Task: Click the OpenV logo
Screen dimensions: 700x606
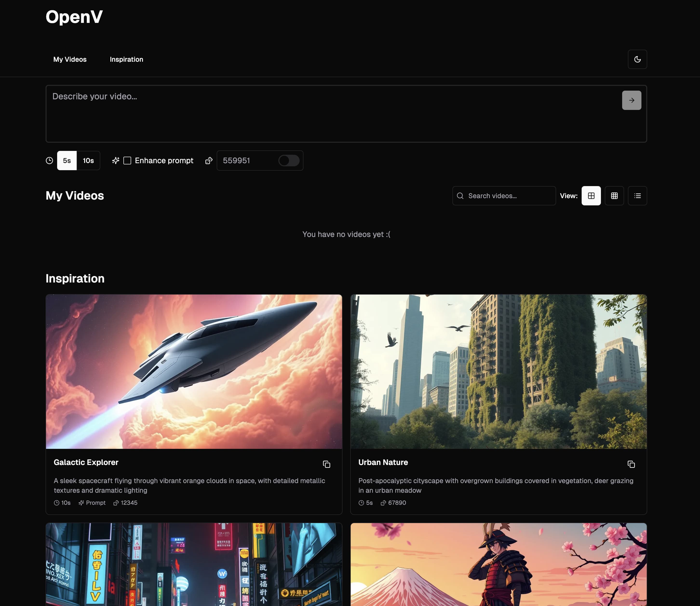Action: [74, 17]
